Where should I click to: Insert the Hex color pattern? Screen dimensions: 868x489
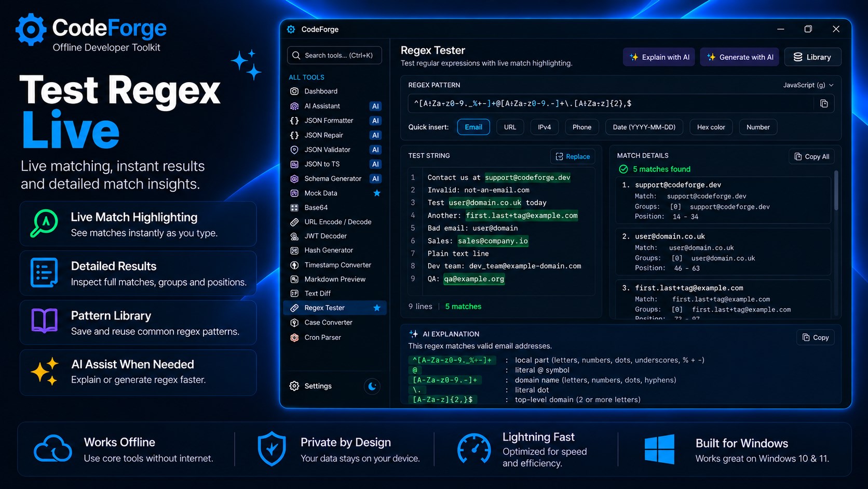click(711, 127)
